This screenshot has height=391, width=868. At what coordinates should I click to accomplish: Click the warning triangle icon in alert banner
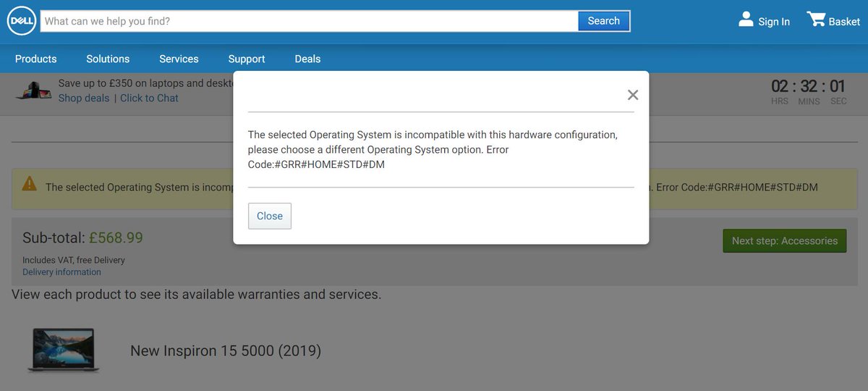[30, 184]
